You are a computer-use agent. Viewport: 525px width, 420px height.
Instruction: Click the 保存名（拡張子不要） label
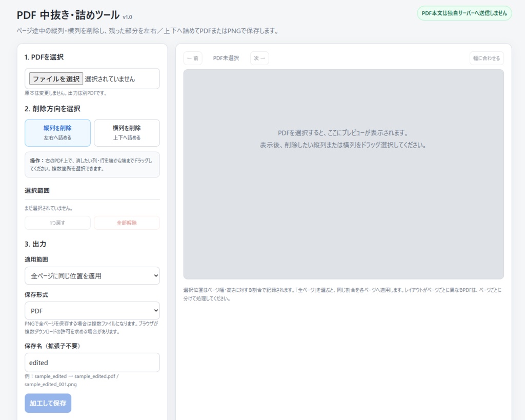tap(53, 346)
